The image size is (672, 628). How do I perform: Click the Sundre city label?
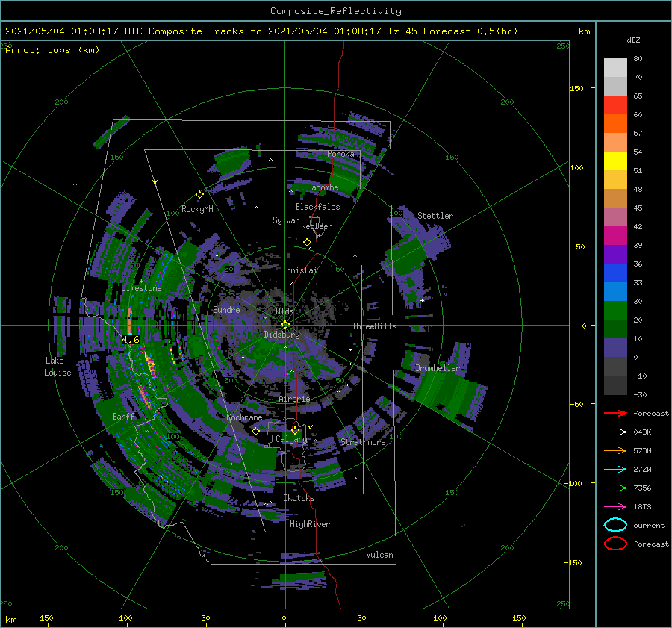(226, 309)
